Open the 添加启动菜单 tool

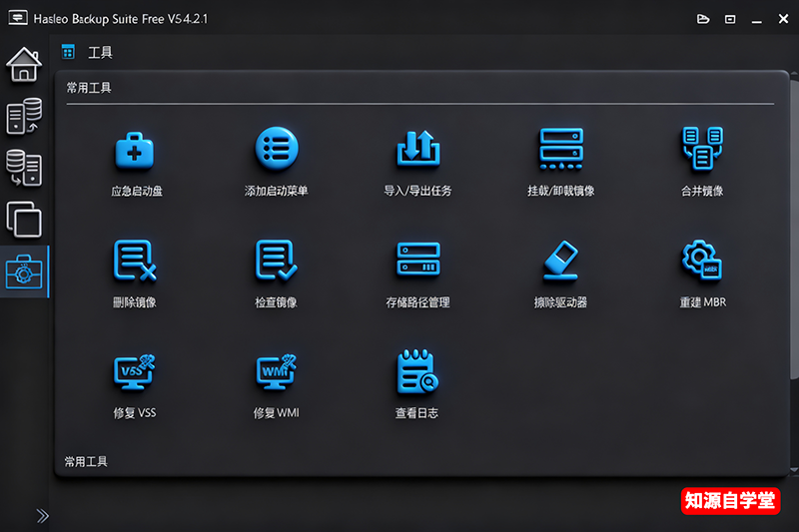[277, 162]
